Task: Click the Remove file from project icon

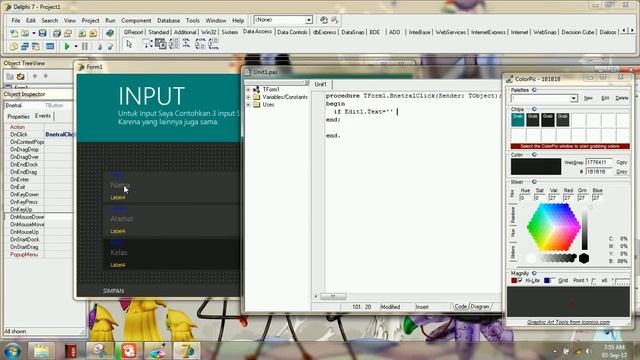Action: click(x=93, y=33)
